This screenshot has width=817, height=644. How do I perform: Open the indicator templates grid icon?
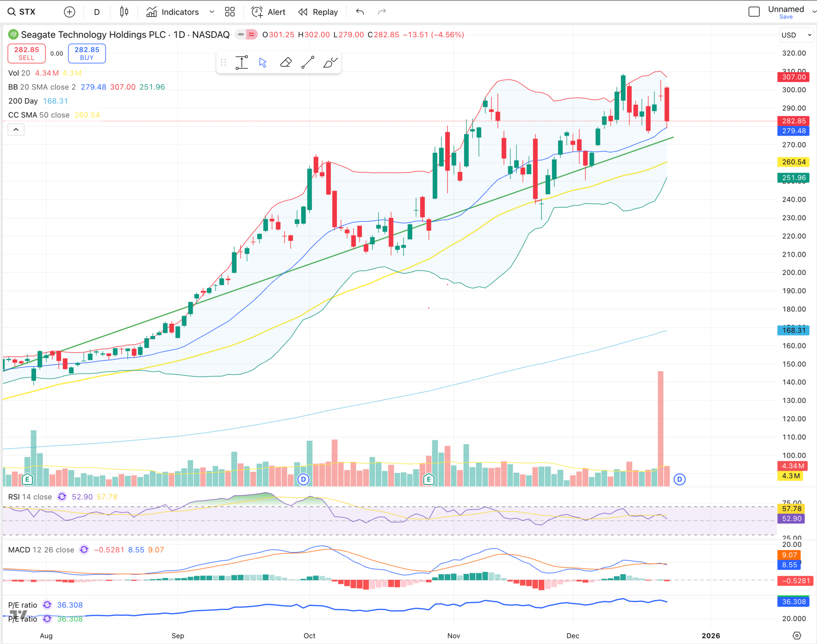click(x=230, y=12)
